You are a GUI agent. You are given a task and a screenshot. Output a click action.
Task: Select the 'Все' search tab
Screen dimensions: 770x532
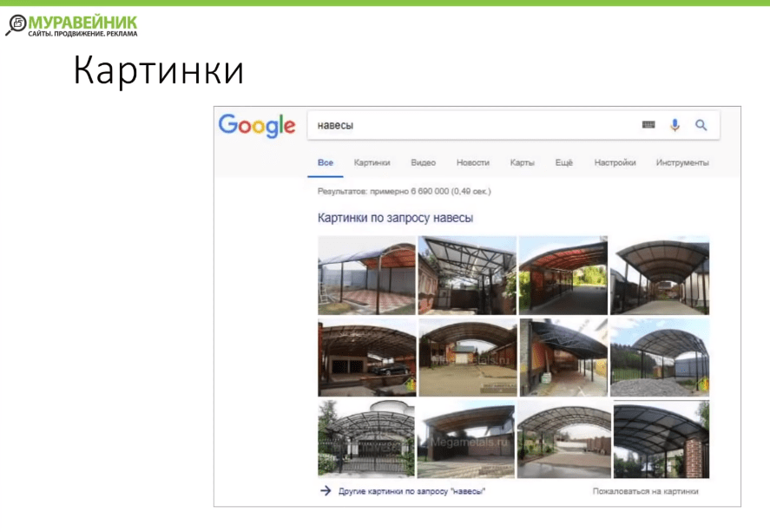pos(325,162)
